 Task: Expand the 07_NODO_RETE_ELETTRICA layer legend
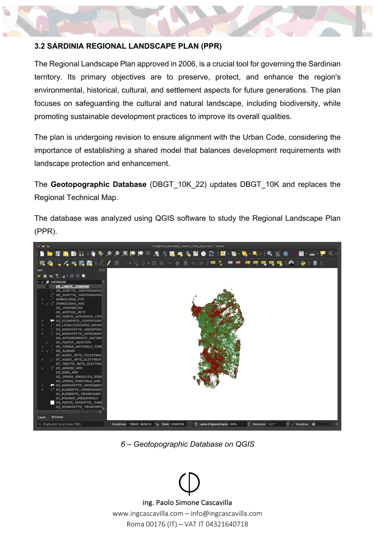(43, 359)
